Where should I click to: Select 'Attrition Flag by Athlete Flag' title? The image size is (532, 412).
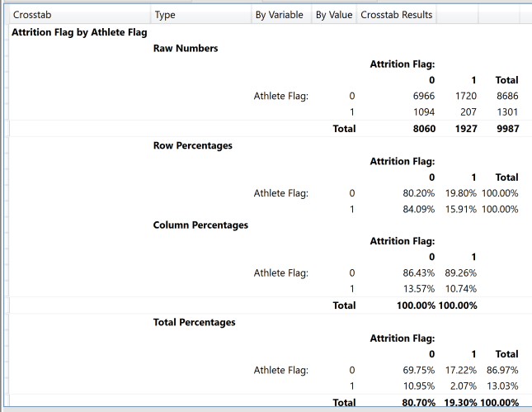(79, 32)
